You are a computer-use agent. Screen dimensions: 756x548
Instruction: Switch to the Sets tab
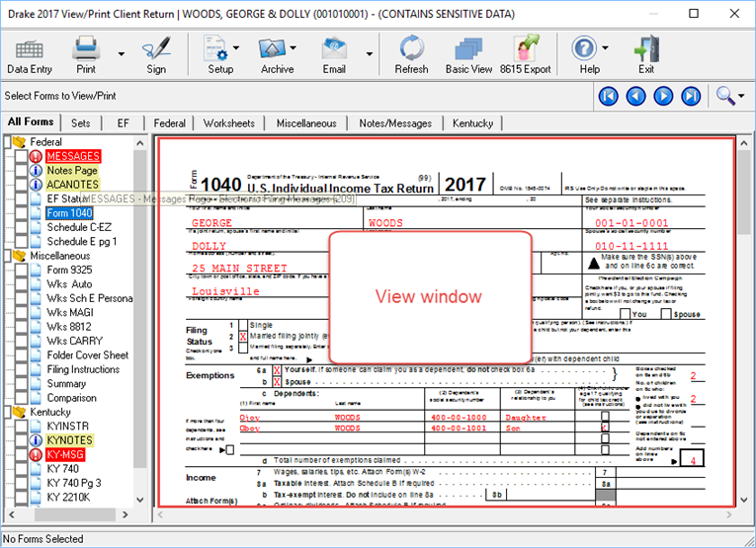pyautogui.click(x=80, y=123)
